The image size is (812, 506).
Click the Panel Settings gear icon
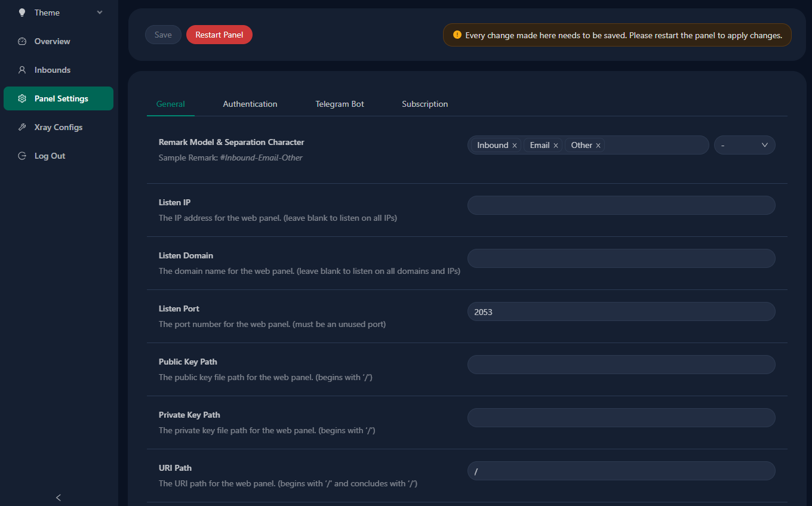click(22, 98)
